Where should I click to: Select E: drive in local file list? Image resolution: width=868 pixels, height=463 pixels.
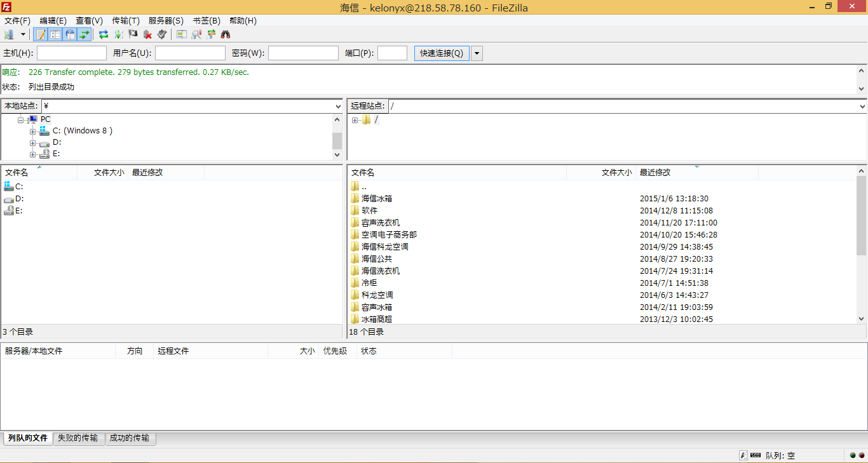pyautogui.click(x=14, y=210)
